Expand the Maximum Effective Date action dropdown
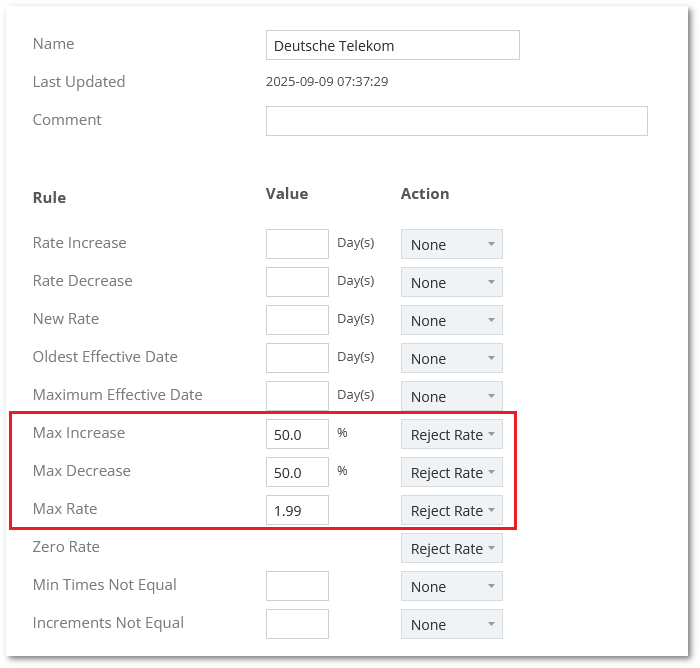The width and height of the screenshot is (700, 668). [x=451, y=396]
